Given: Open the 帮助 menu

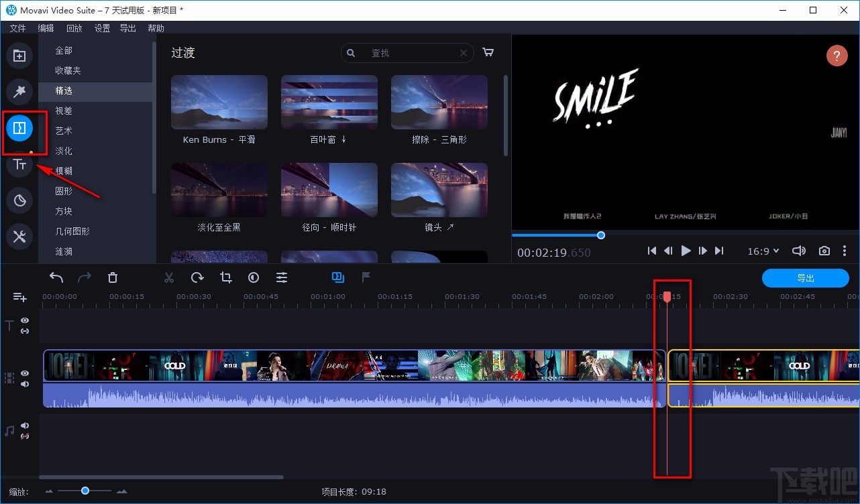Looking at the screenshot, I should click(x=156, y=28).
